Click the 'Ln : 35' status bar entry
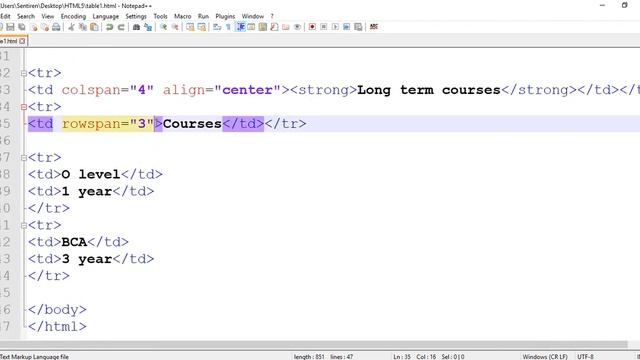The image size is (640, 360). (402, 357)
